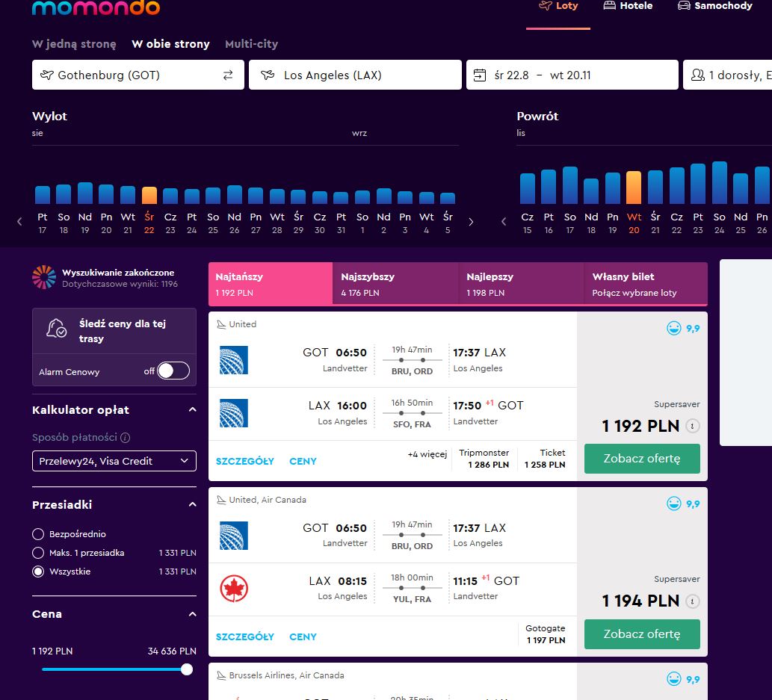Screen dimensions: 772x700
Task: Collapse the Przesiadki filter section
Action: 193,504
